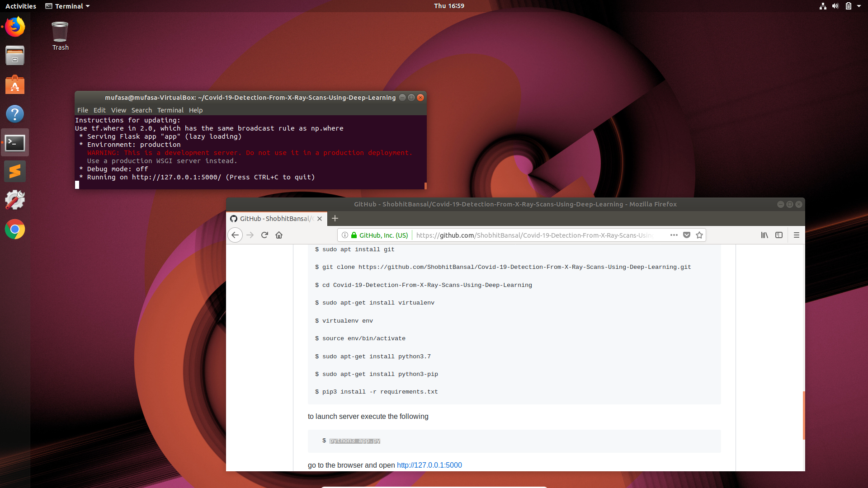The image size is (868, 488).
Task: Reload the GitHub page in Firefox
Action: tap(264, 235)
